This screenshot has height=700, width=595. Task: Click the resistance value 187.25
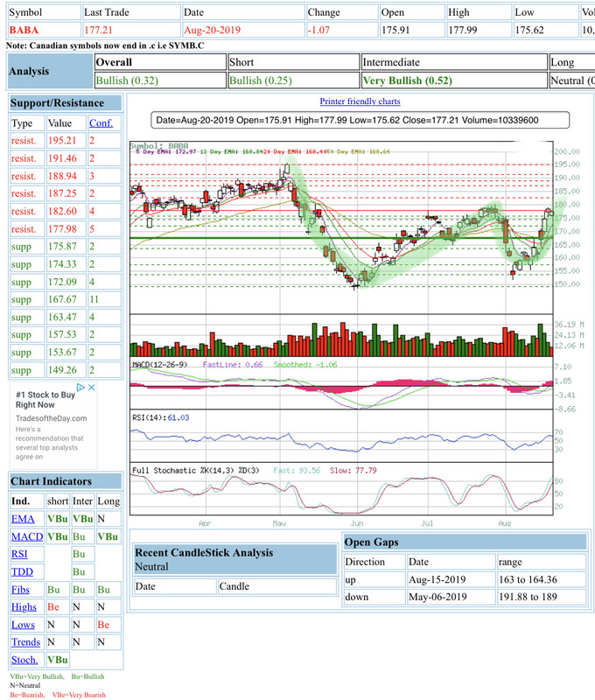[66, 193]
